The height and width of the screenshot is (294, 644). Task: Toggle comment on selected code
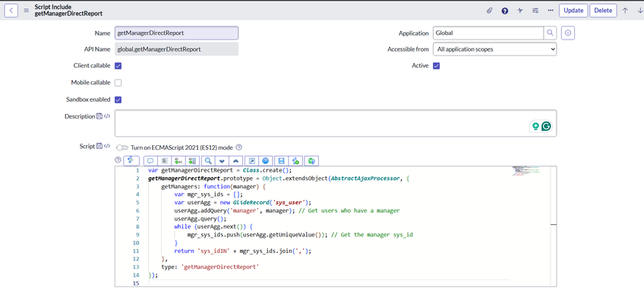[150, 160]
